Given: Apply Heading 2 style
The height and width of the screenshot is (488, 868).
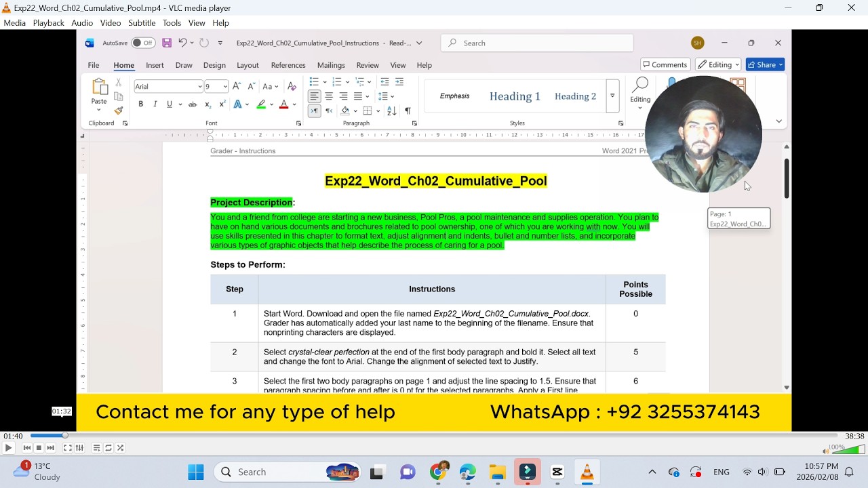Looking at the screenshot, I should point(575,96).
